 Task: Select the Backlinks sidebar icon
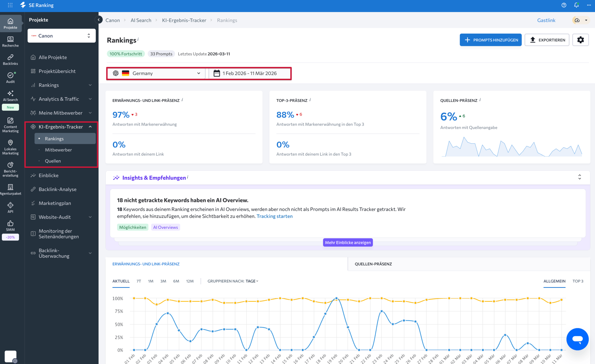tap(10, 59)
